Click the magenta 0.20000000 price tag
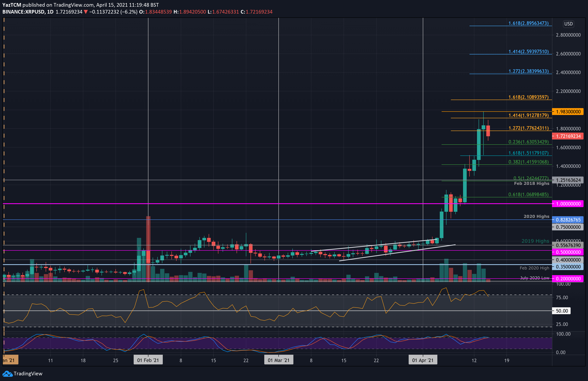Screen dimensions: 588x381 [568, 279]
